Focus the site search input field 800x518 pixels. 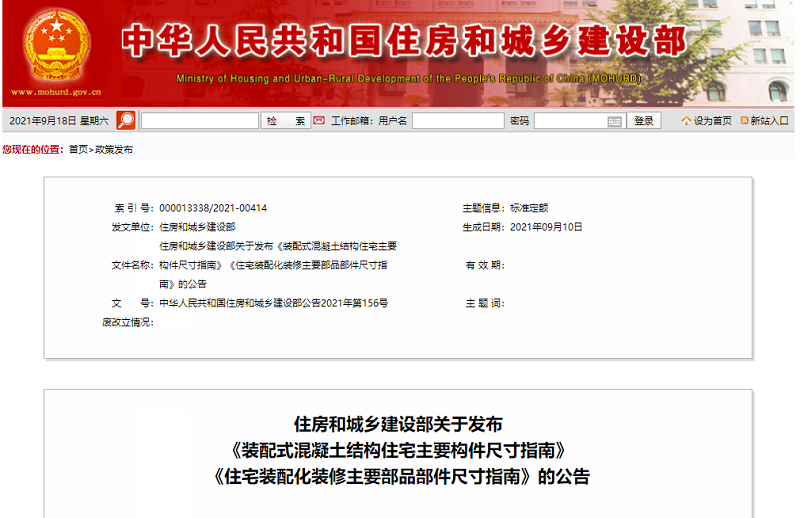coord(199,121)
